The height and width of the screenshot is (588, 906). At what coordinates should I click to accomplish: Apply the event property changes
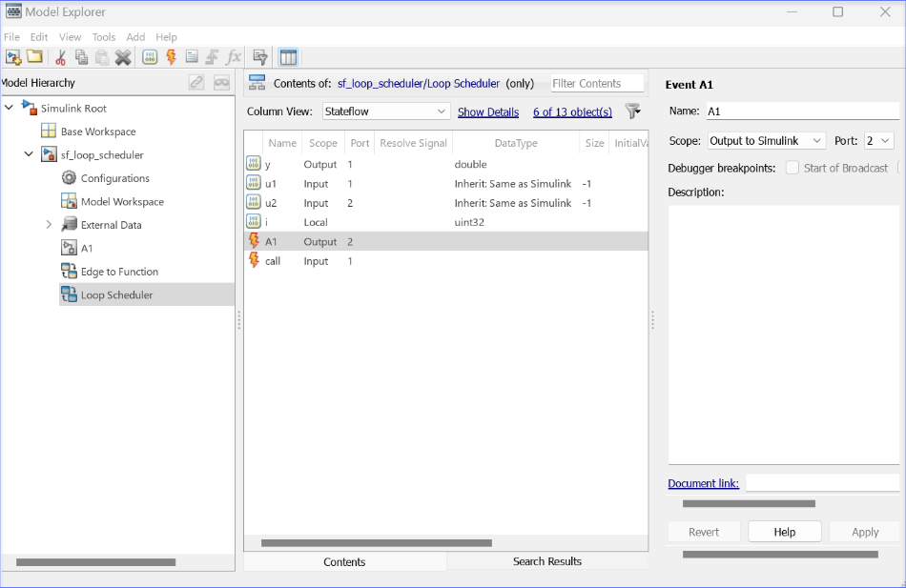pyautogui.click(x=863, y=532)
